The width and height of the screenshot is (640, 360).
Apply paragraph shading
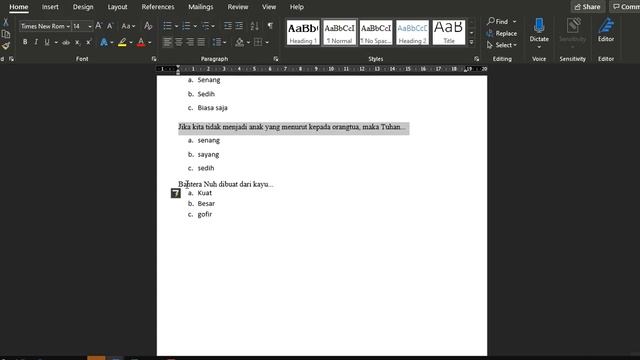(x=240, y=42)
